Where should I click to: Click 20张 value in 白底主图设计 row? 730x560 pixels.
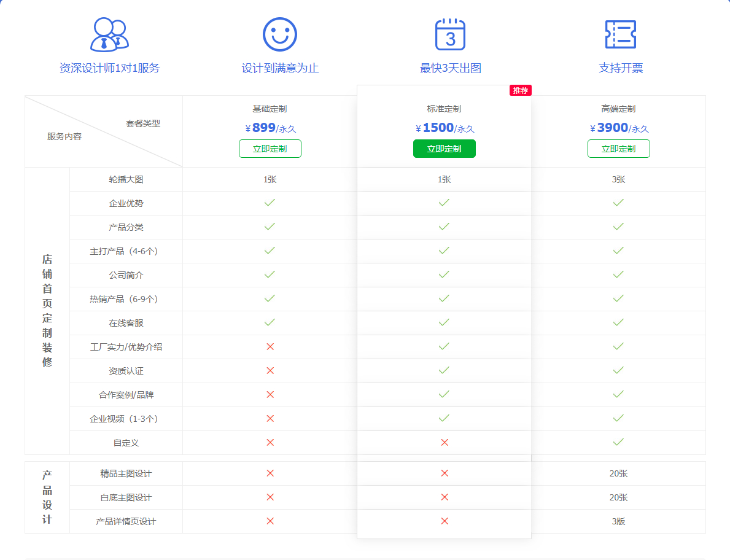pyautogui.click(x=618, y=498)
